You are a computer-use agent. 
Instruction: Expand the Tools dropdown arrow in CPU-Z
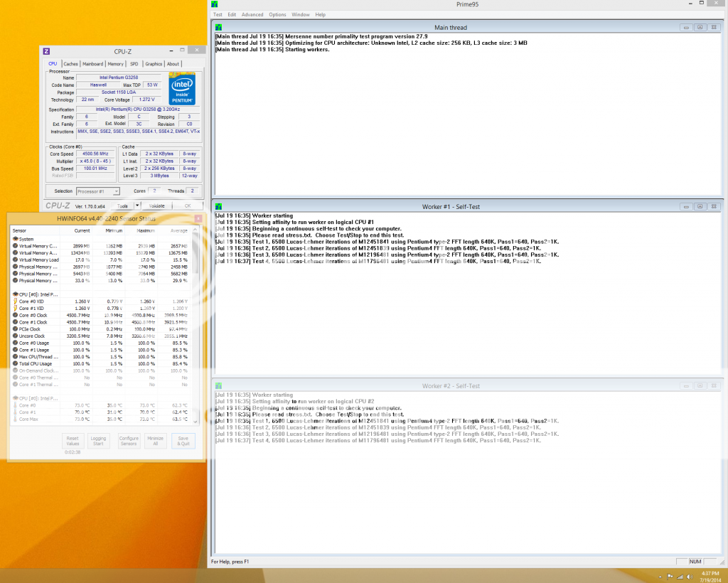[136, 206]
